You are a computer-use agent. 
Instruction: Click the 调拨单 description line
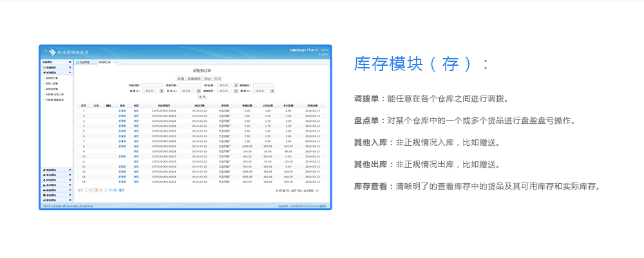431,99
